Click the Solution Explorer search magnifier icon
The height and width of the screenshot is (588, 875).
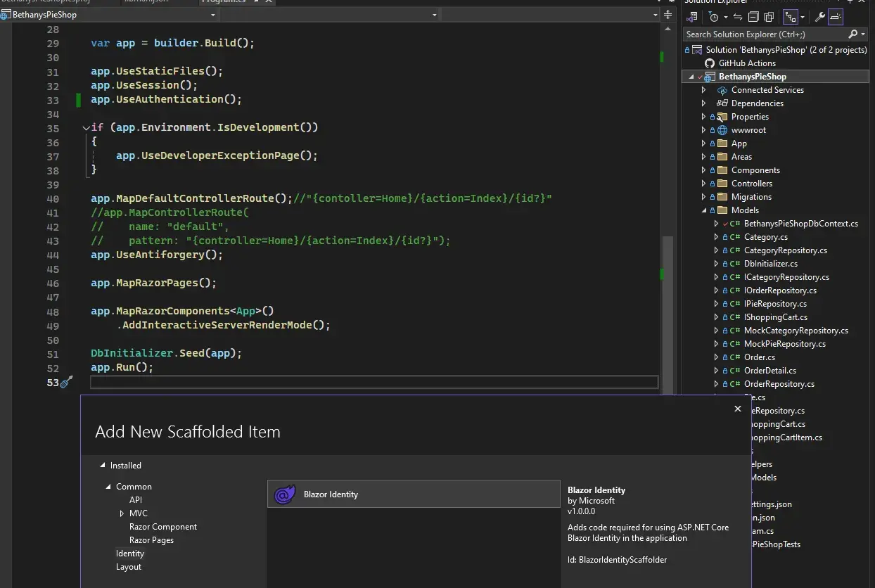[853, 34]
